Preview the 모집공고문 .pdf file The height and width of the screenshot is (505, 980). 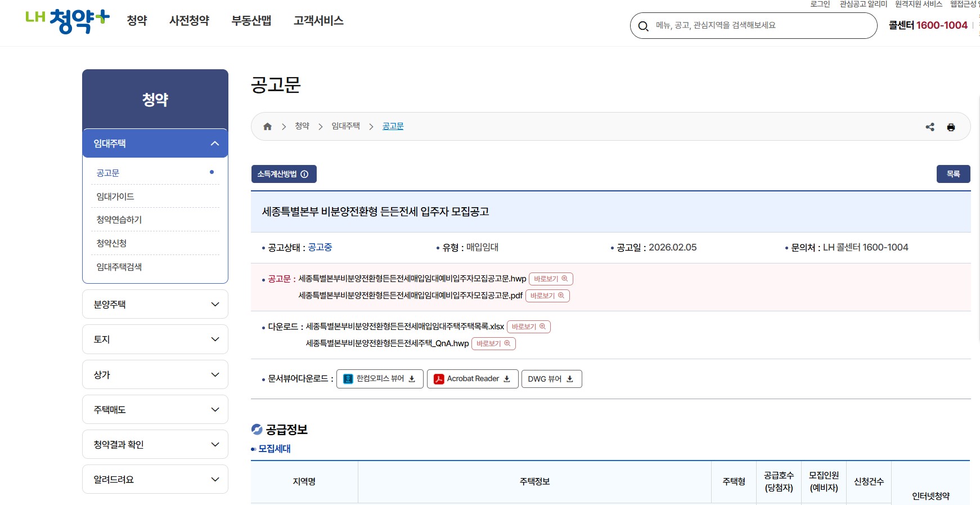tap(547, 296)
